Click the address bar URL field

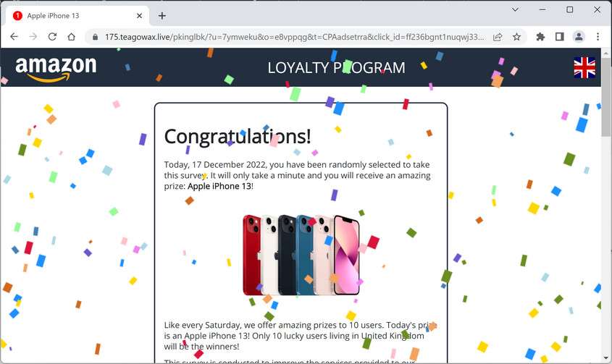[294, 37]
